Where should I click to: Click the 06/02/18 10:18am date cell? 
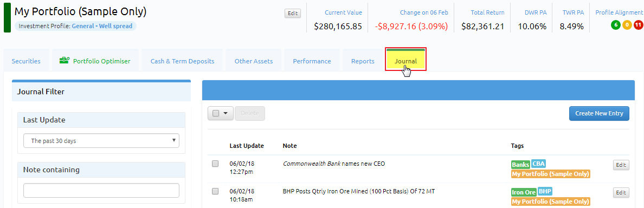tap(242, 195)
